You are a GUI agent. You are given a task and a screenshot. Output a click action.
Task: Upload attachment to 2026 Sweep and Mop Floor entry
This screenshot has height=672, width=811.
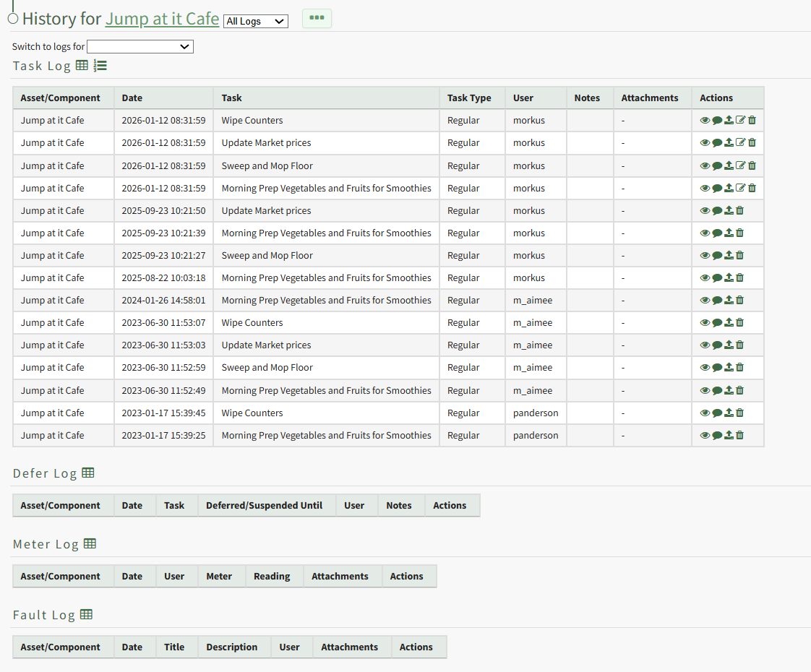(729, 165)
